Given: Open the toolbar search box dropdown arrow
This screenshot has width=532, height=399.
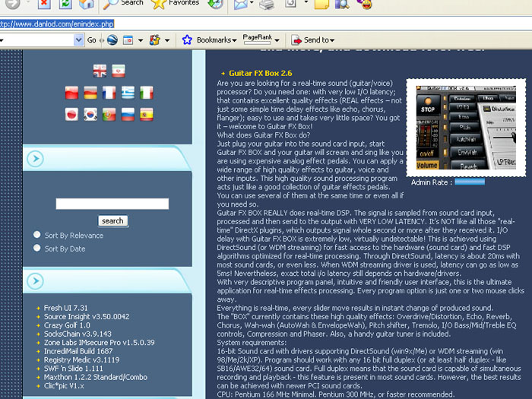Looking at the screenshot, I should click(x=78, y=40).
